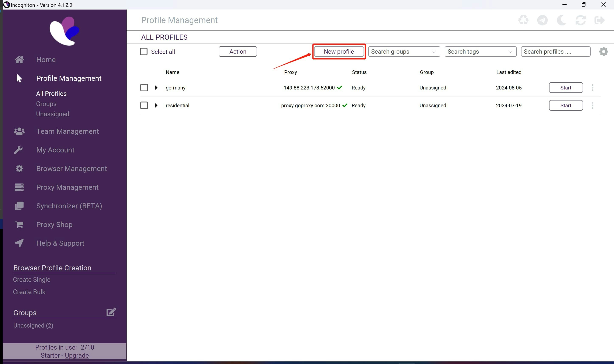Image resolution: width=614 pixels, height=364 pixels.
Task: Tick the residential profile checkbox
Action: [x=144, y=106]
